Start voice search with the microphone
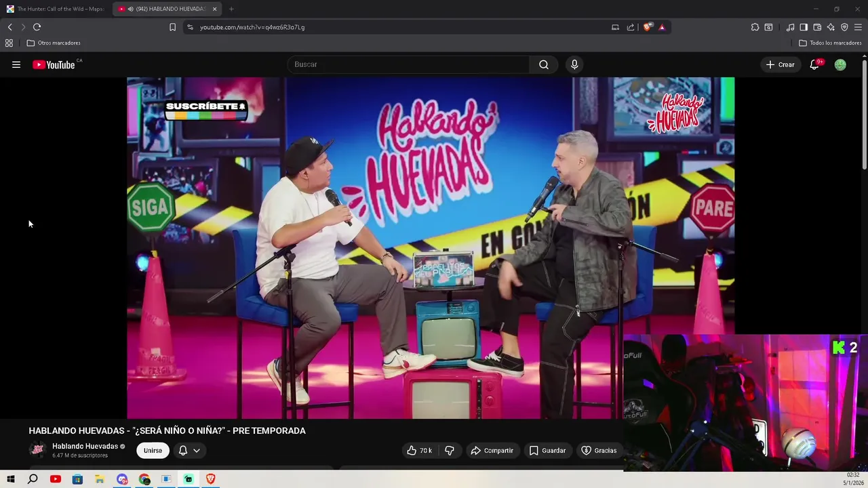The image size is (868, 488). pyautogui.click(x=574, y=64)
